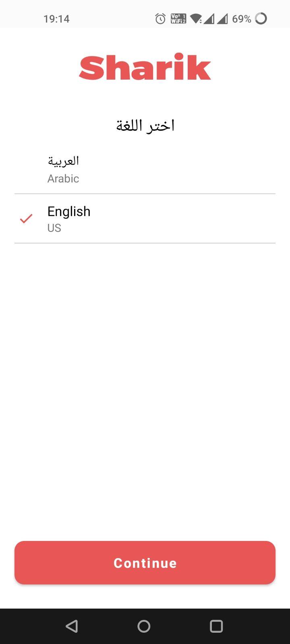Screen dimensions: 290x644
Task: Tap the 69% battery percentage
Action: point(242,19)
